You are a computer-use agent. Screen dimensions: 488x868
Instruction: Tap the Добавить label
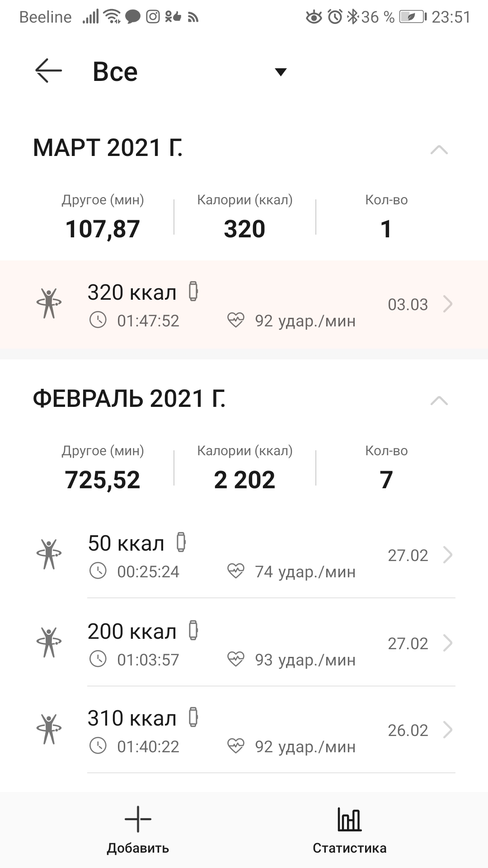click(x=138, y=848)
